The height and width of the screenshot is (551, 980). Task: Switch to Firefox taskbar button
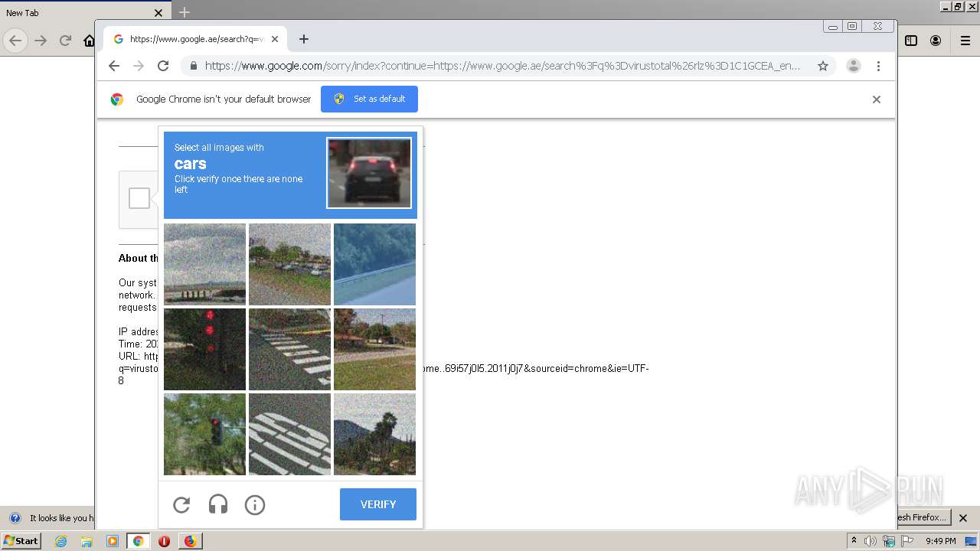tap(190, 541)
